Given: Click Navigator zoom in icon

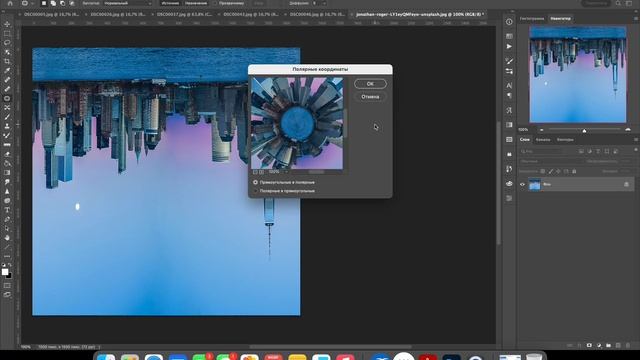Looking at the screenshot, I should (x=628, y=130).
